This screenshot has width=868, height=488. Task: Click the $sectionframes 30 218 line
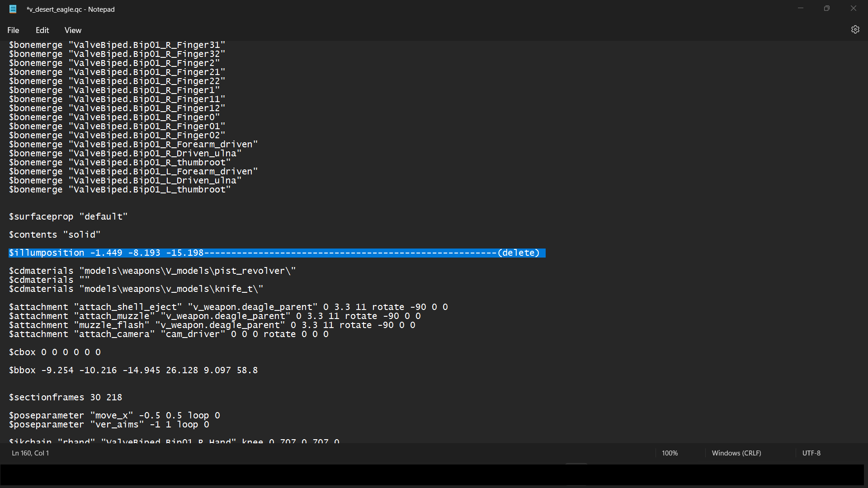point(66,398)
